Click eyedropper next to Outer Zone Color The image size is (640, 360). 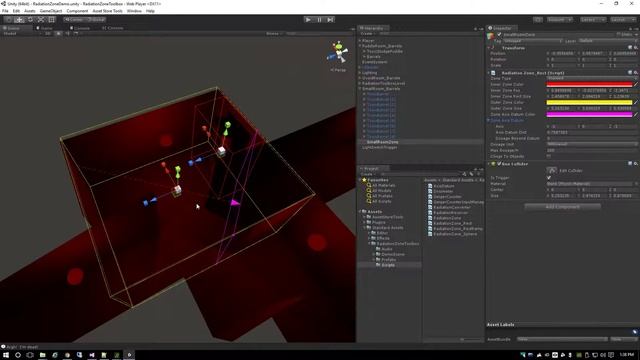pyautogui.click(x=636, y=102)
